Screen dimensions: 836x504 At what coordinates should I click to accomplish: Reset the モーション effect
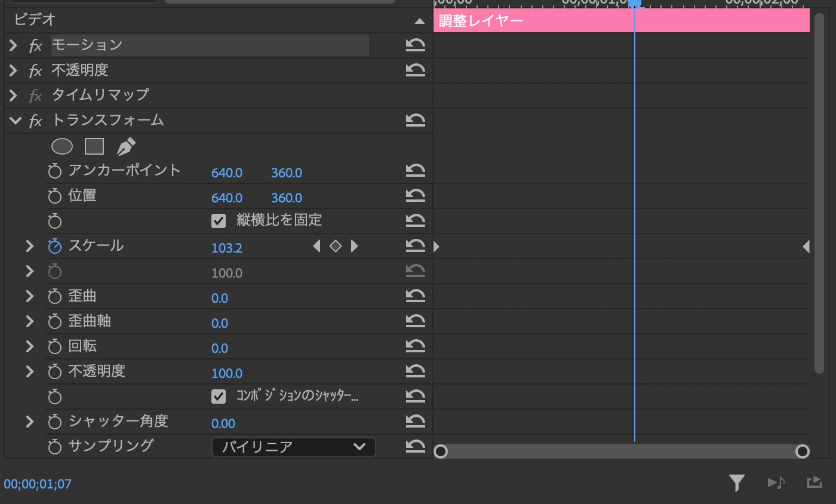point(415,45)
